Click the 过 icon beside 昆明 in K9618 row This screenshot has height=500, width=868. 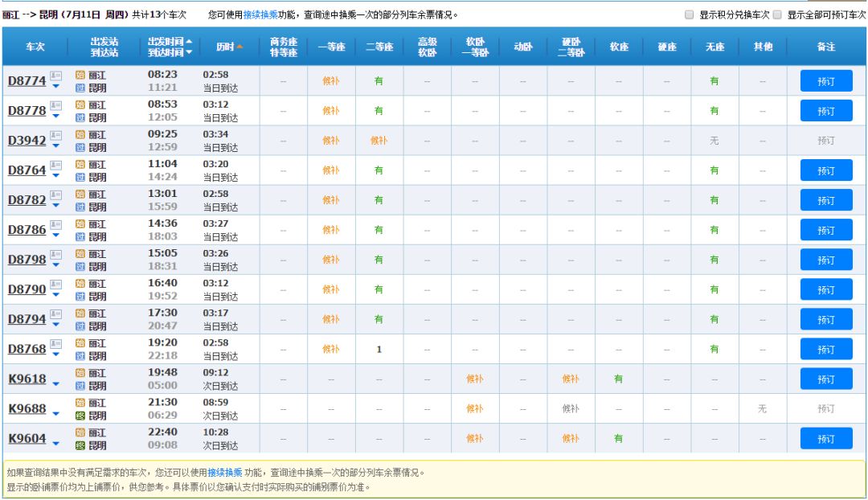[x=78, y=386]
